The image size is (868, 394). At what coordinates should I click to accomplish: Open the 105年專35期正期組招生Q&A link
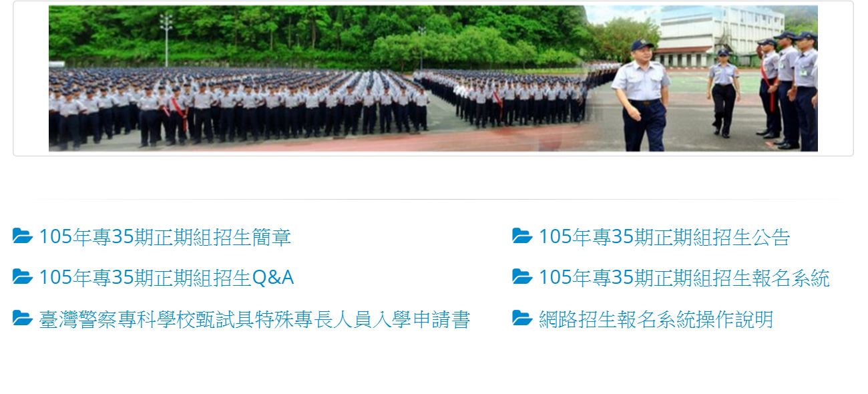(x=166, y=278)
